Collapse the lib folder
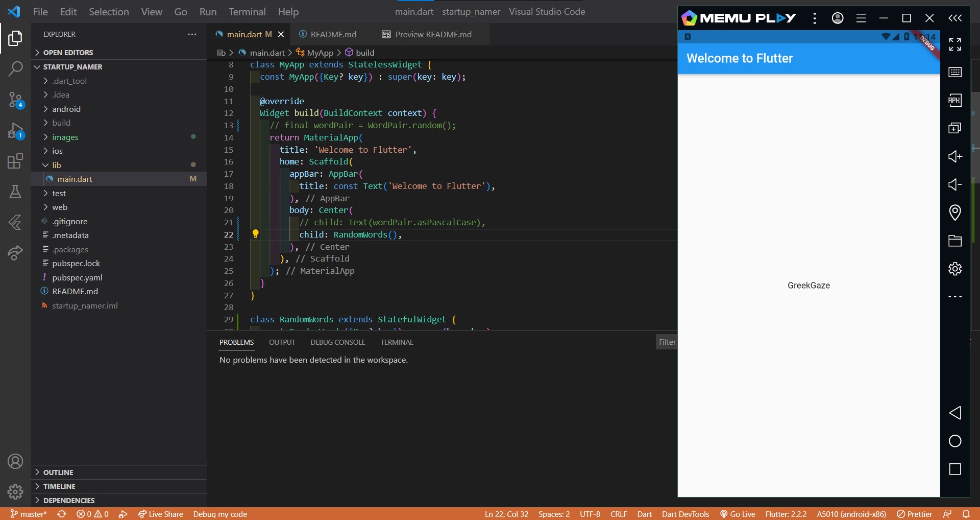The width and height of the screenshot is (980, 520). click(x=118, y=165)
